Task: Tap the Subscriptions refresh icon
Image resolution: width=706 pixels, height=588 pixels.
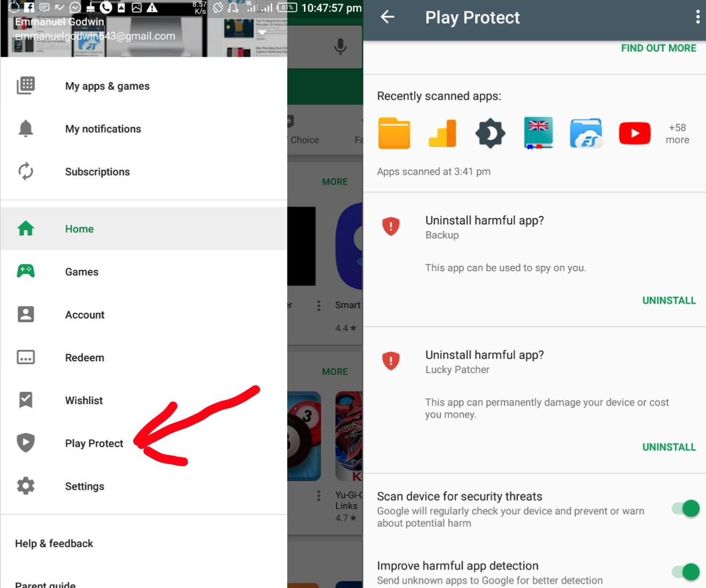Action: 26,172
